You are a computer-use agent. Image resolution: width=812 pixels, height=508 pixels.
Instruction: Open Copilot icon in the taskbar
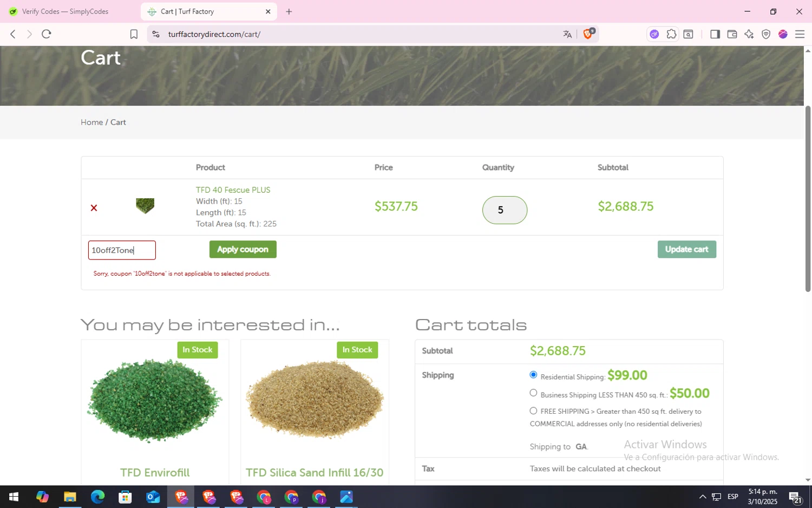point(42,497)
